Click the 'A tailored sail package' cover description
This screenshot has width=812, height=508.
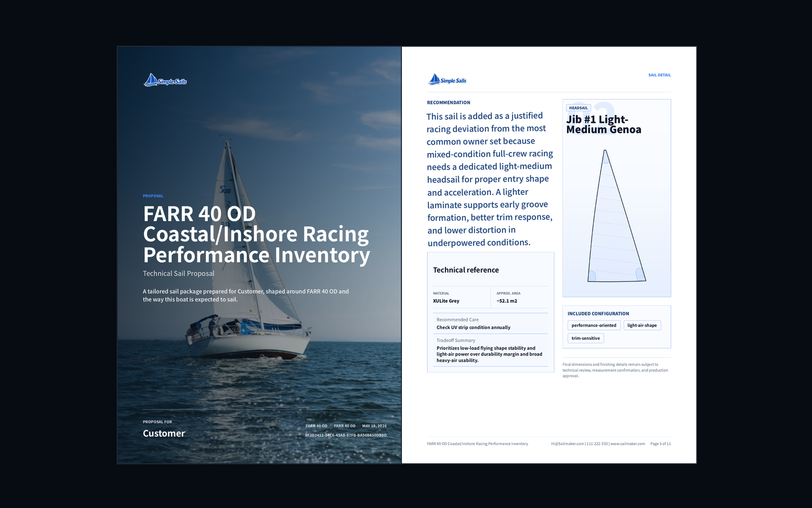click(246, 296)
